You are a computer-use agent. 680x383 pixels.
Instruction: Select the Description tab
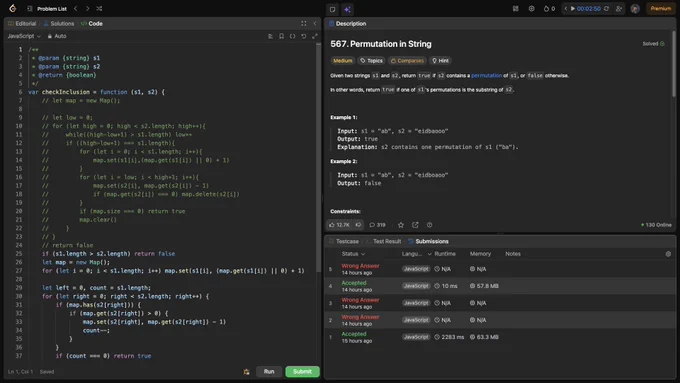point(347,23)
